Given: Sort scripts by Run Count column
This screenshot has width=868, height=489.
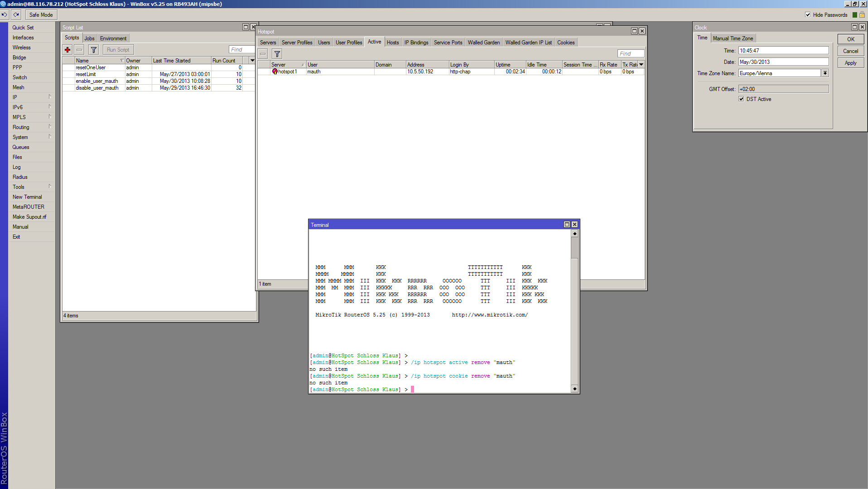Looking at the screenshot, I should point(227,61).
